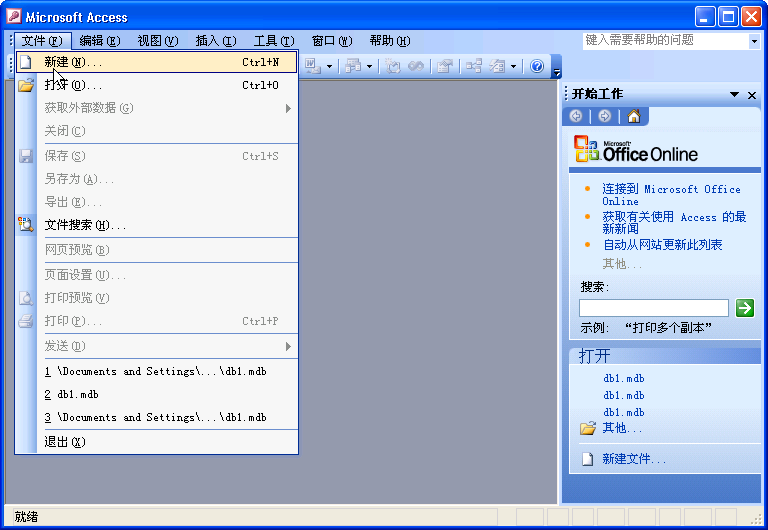Open Microsoft Access Help question-mark icon
Image resolution: width=768 pixels, height=530 pixels.
click(537, 66)
